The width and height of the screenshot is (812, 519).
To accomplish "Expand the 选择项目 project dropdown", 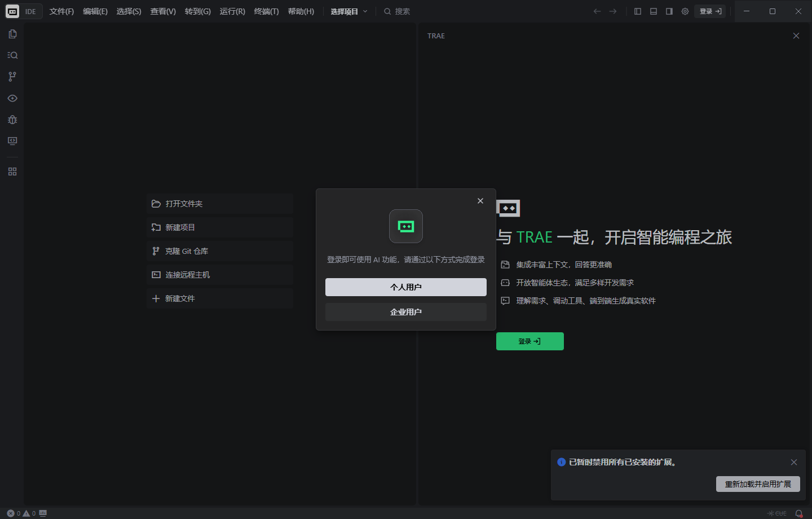I will 349,11.
